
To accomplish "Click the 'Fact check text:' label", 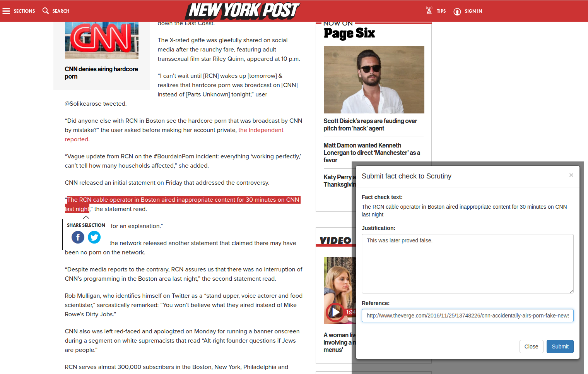I will click(x=382, y=197).
